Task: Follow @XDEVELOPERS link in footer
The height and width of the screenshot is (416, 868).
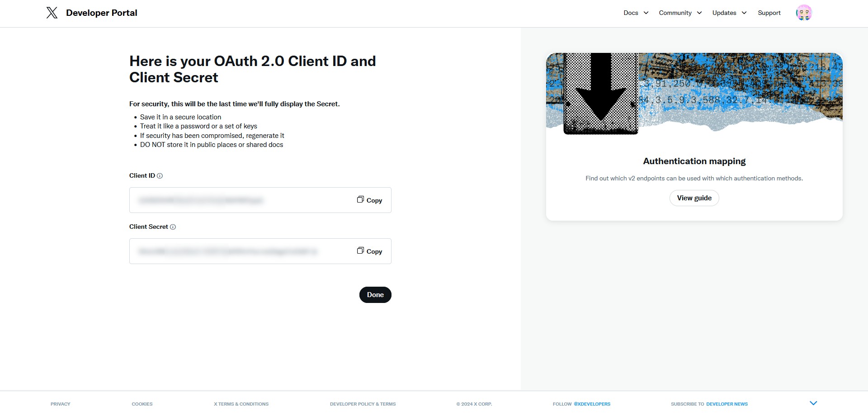Action: pos(592,404)
